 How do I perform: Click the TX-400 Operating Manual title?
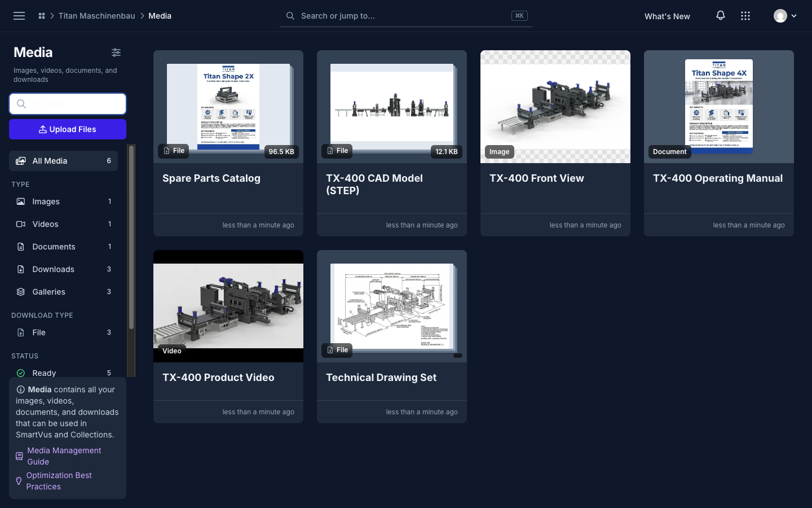pyautogui.click(x=718, y=178)
